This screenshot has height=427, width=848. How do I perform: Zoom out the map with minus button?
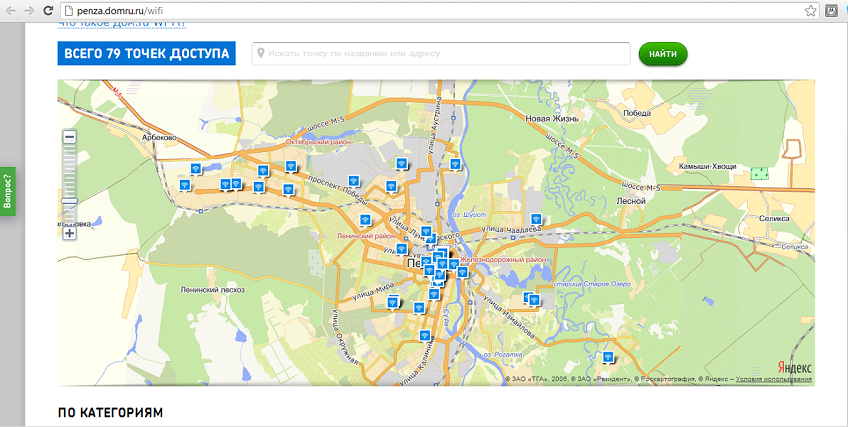click(70, 137)
